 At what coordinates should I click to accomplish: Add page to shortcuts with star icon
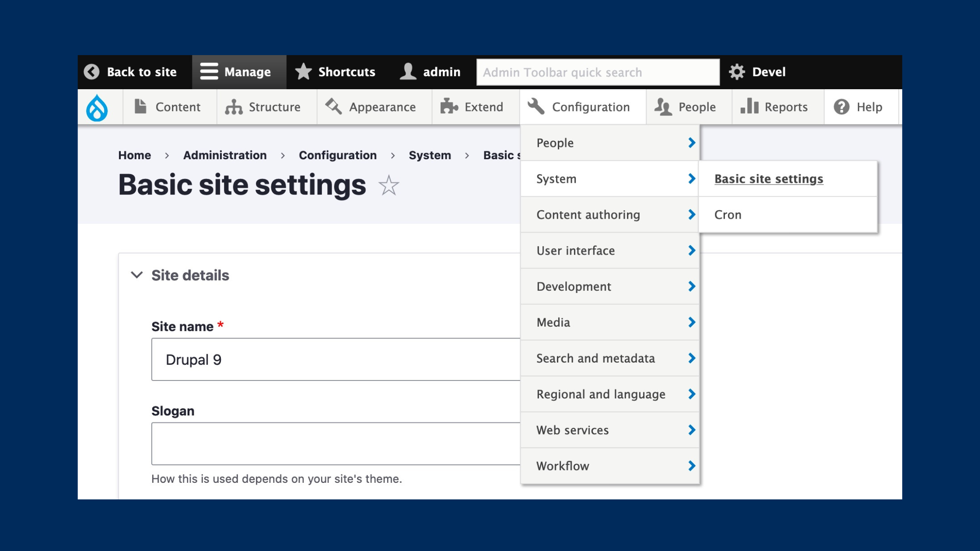[x=388, y=185]
